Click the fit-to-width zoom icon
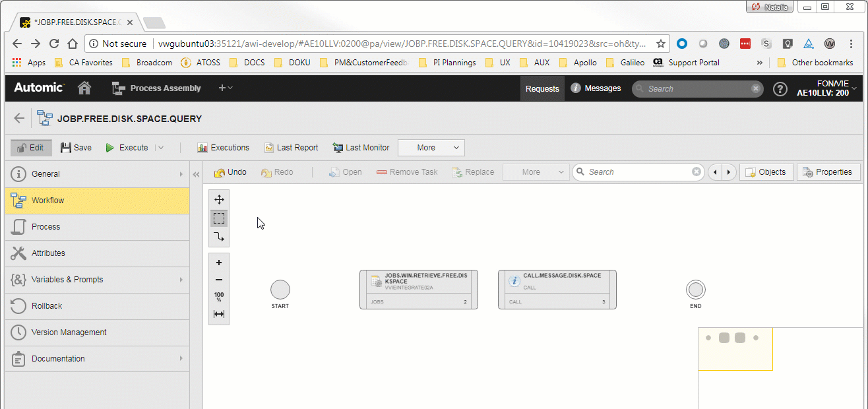 (219, 315)
